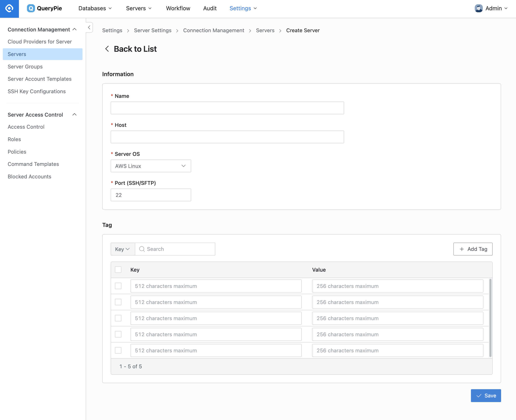Collapse the sidebar with the arrow handle
This screenshot has height=420, width=516.
89,27
